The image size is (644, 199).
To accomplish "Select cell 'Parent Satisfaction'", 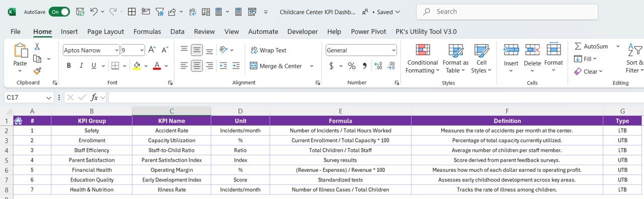I will click(x=92, y=160).
